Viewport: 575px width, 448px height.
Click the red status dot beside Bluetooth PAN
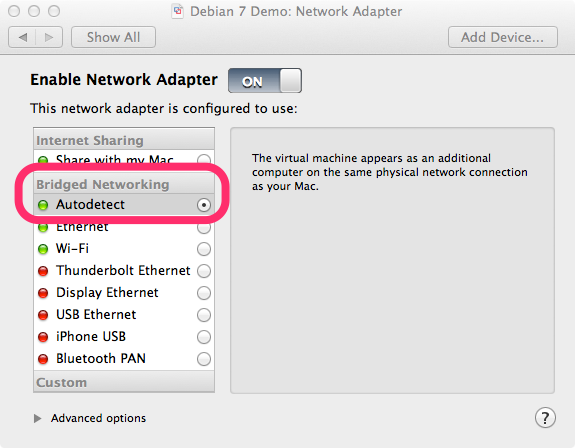click(x=43, y=359)
